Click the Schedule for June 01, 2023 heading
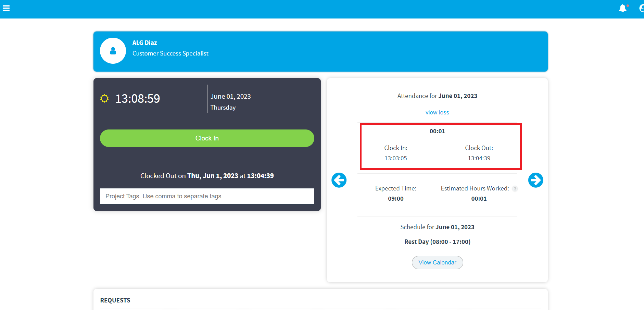The image size is (644, 310). click(437, 227)
